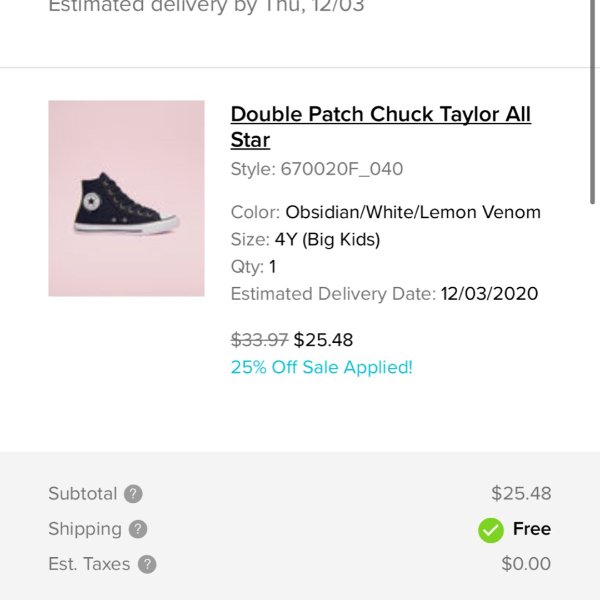Click the Shipping label in the order summary
The height and width of the screenshot is (600, 600).
click(x=85, y=530)
